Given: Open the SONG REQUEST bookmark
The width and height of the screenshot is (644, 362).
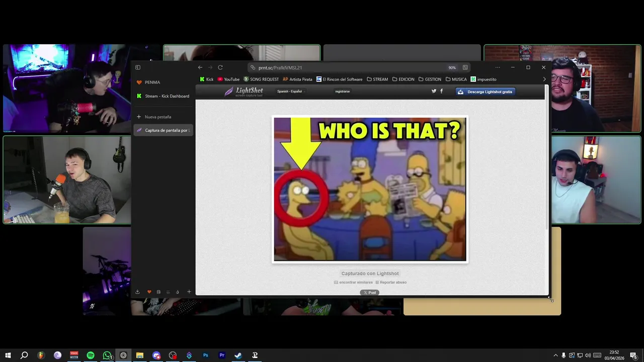Looking at the screenshot, I should [x=261, y=79].
